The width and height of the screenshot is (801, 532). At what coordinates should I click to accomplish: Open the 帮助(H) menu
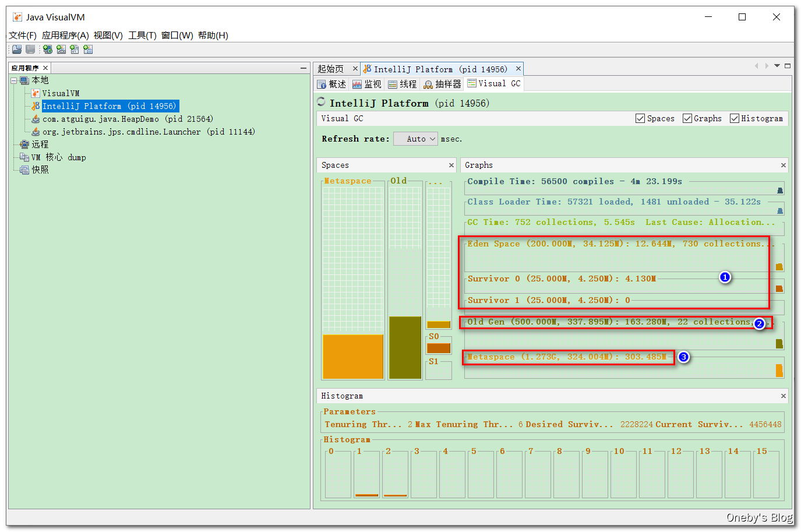tap(213, 36)
